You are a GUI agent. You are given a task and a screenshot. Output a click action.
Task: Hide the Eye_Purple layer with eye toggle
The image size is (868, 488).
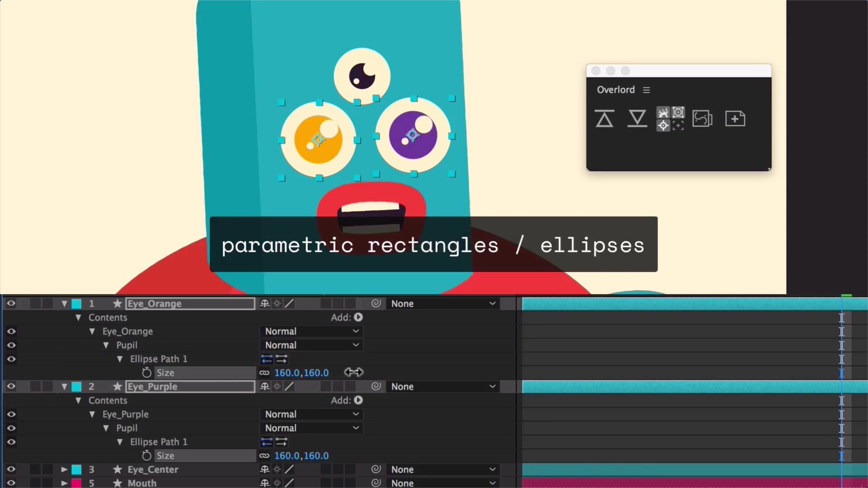click(11, 386)
